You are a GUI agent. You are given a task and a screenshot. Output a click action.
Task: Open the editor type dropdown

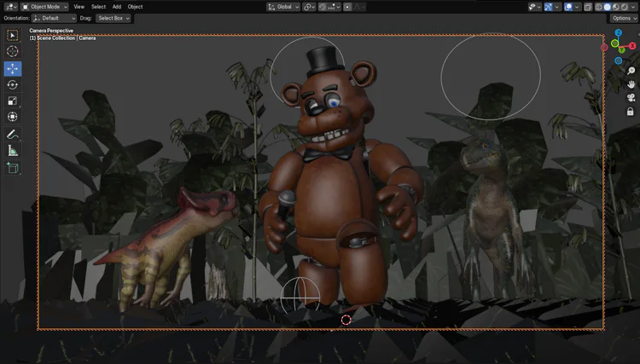point(10,7)
